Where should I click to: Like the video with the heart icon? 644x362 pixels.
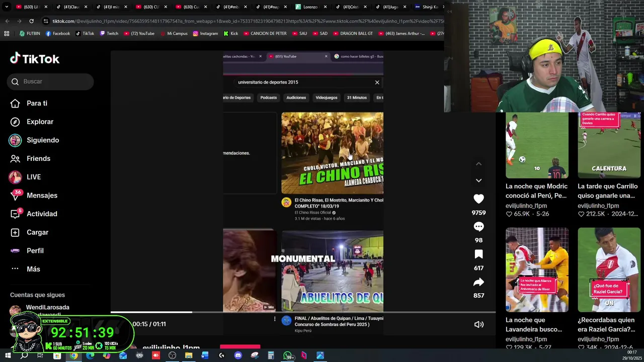pos(479,199)
